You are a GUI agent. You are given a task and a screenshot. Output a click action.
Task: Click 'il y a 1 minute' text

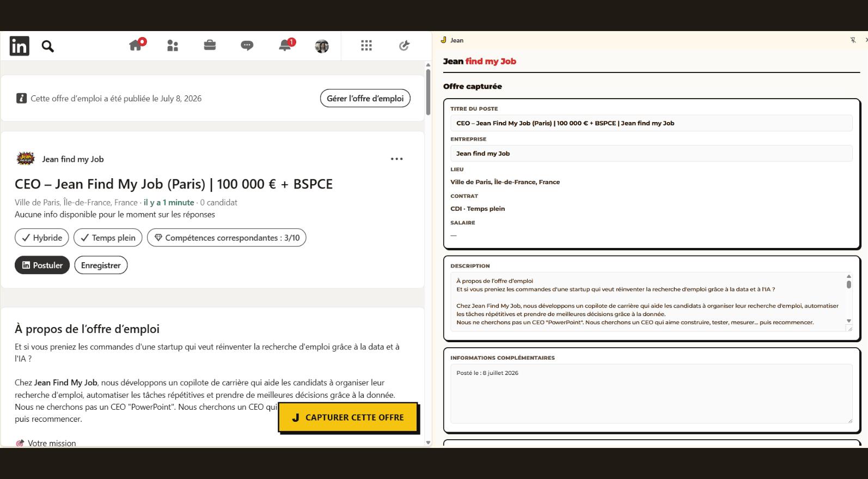click(x=169, y=202)
